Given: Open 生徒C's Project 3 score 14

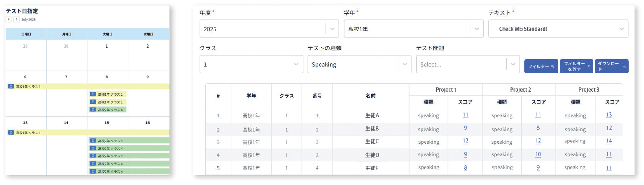Looking at the screenshot, I should (x=609, y=141).
